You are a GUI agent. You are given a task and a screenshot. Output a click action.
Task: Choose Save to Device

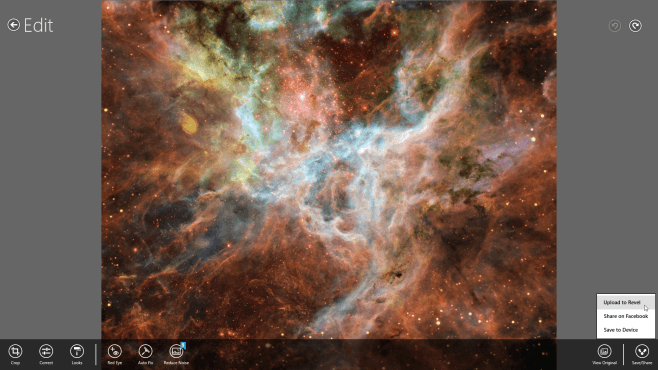click(x=626, y=330)
